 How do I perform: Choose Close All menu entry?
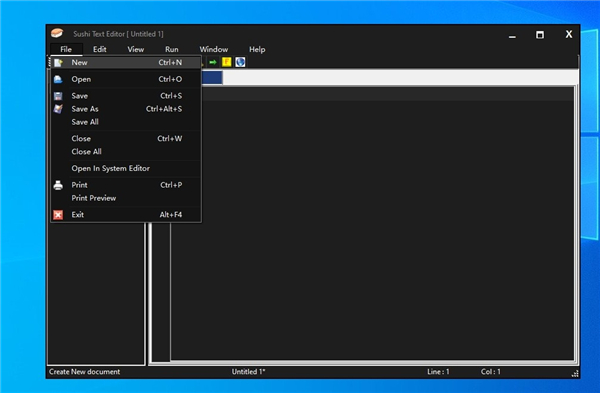click(x=126, y=152)
